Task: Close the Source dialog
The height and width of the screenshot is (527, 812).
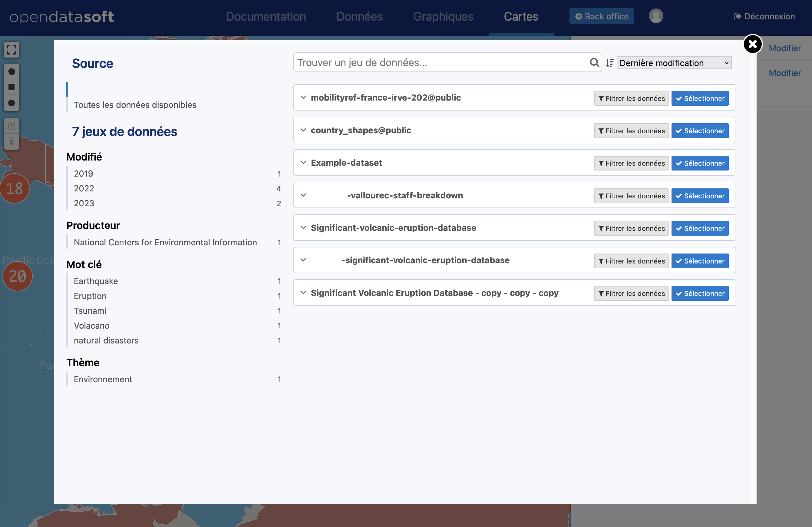Action: coord(752,44)
